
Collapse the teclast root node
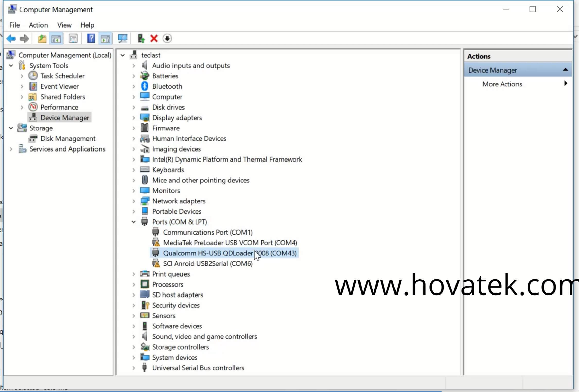[123, 55]
